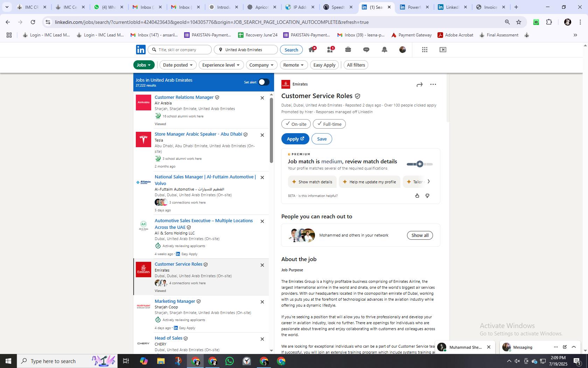Bookmark this page with the star icon
588x368 pixels.
pyautogui.click(x=519, y=22)
